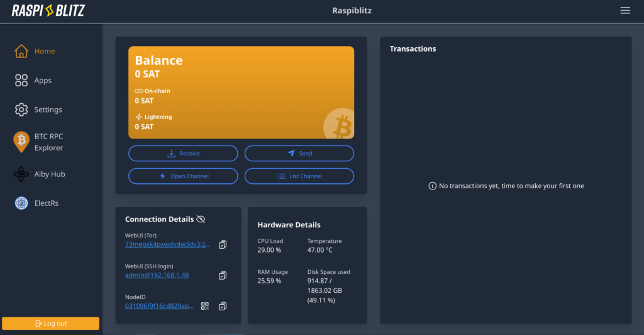Viewport: 644px width, 335px height.
Task: Click the bolt icon in the Open Channel button
Action: tap(163, 176)
